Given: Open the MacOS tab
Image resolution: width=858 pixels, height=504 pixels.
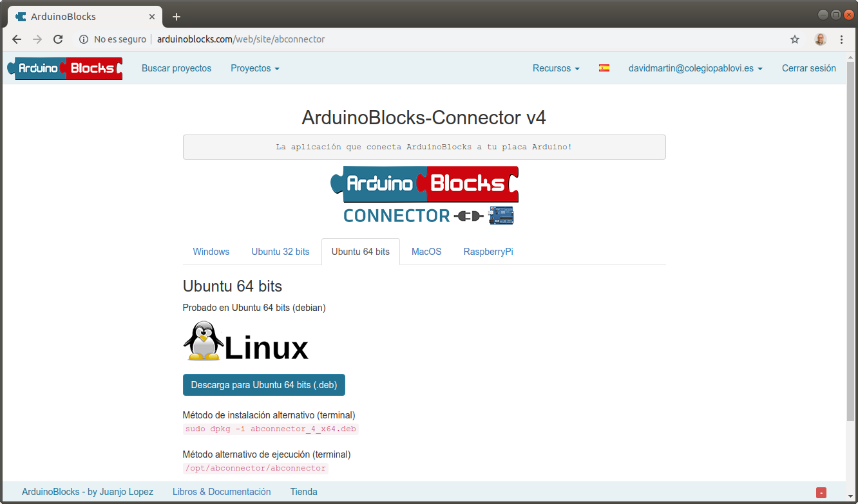Looking at the screenshot, I should tap(426, 252).
